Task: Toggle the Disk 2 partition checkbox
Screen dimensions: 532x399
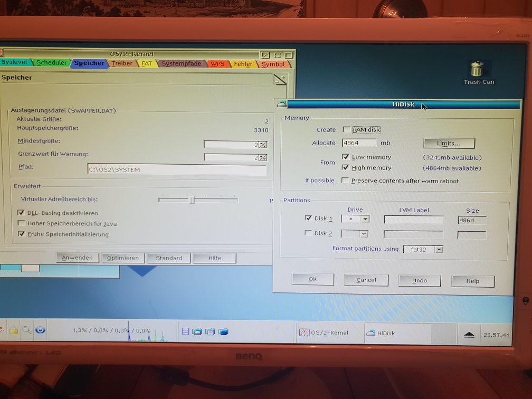Action: (308, 233)
